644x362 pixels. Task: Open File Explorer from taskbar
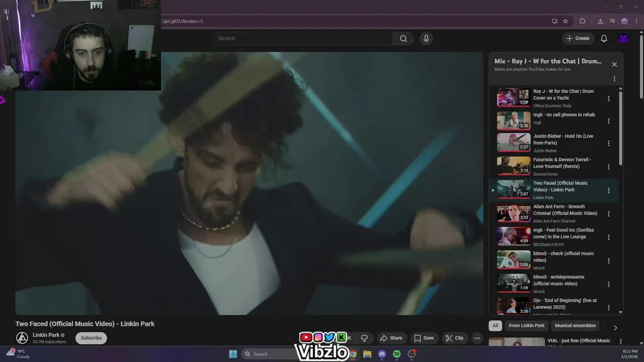(367, 354)
